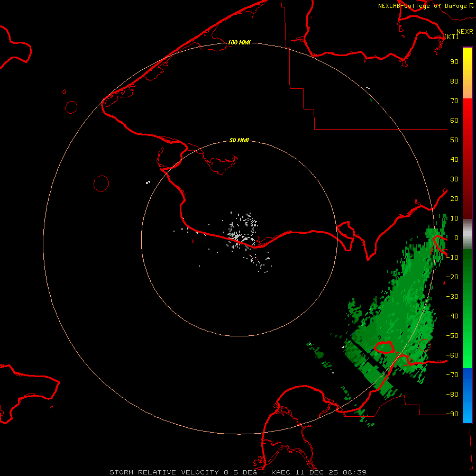Screen dimensions: 476x476
Task: Select the 60 value on velocity scale
Action: pyautogui.click(x=454, y=120)
